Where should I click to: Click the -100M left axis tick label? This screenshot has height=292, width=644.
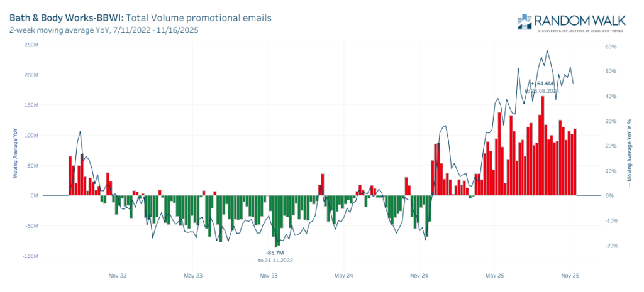[x=30, y=256]
